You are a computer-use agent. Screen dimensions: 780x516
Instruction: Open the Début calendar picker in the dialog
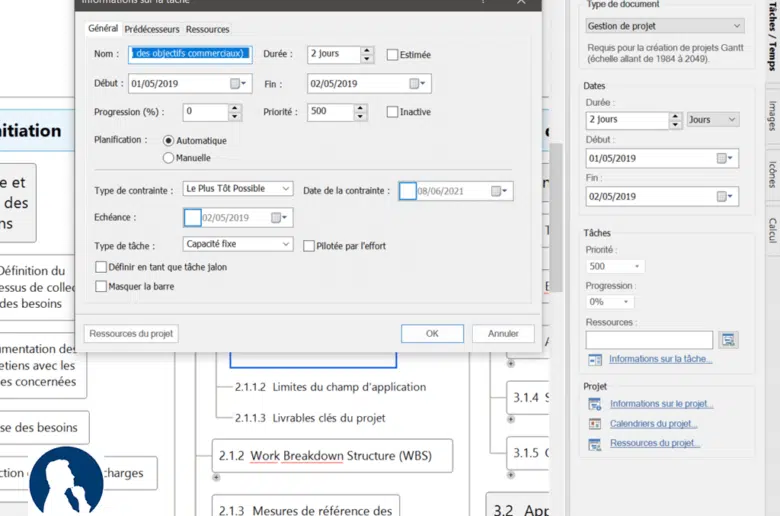point(238,84)
